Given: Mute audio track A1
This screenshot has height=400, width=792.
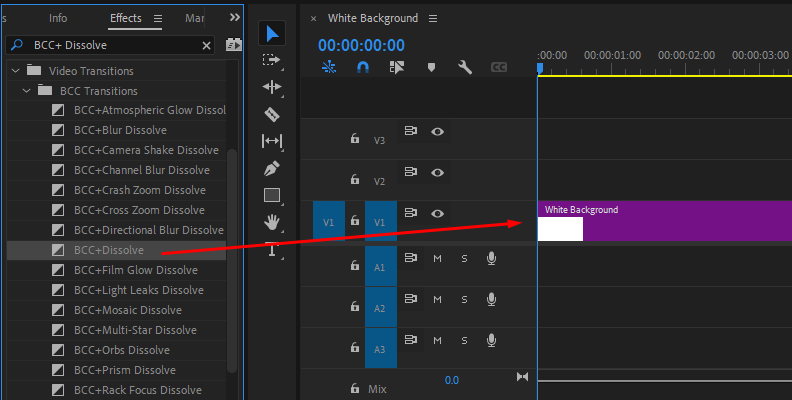Looking at the screenshot, I should (437, 259).
